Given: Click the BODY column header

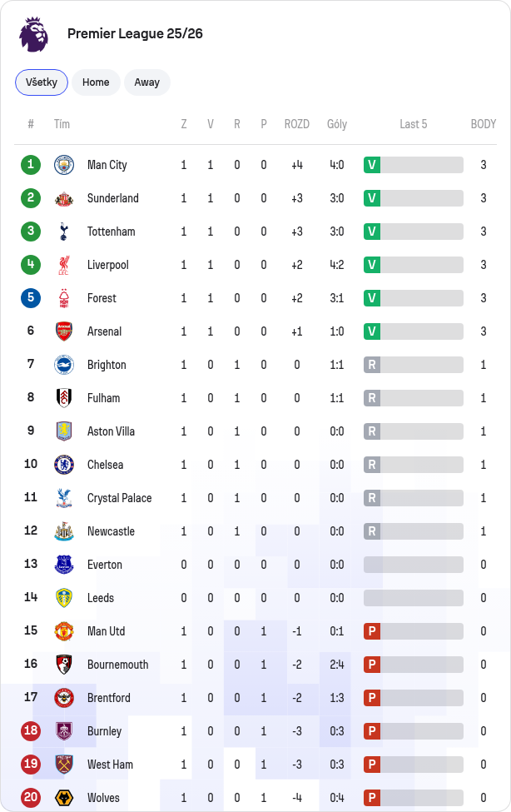Looking at the screenshot, I should pos(483,124).
